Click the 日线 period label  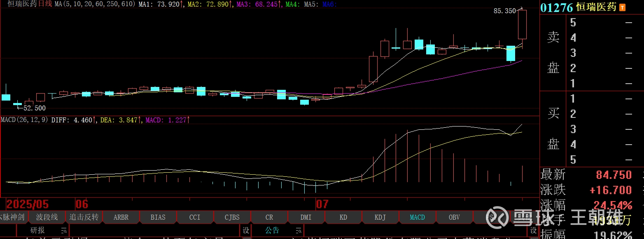[x=45, y=4]
